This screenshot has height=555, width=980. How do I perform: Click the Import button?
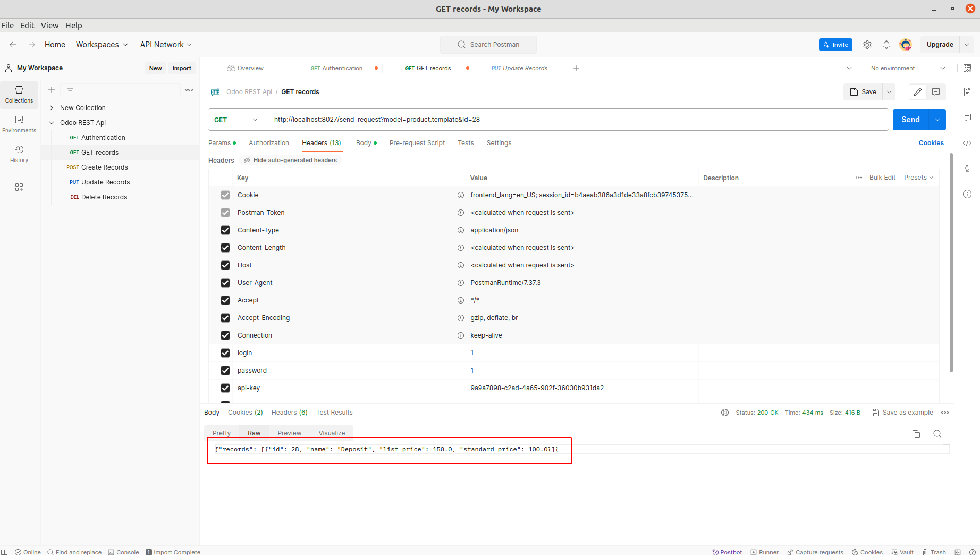pyautogui.click(x=182, y=68)
